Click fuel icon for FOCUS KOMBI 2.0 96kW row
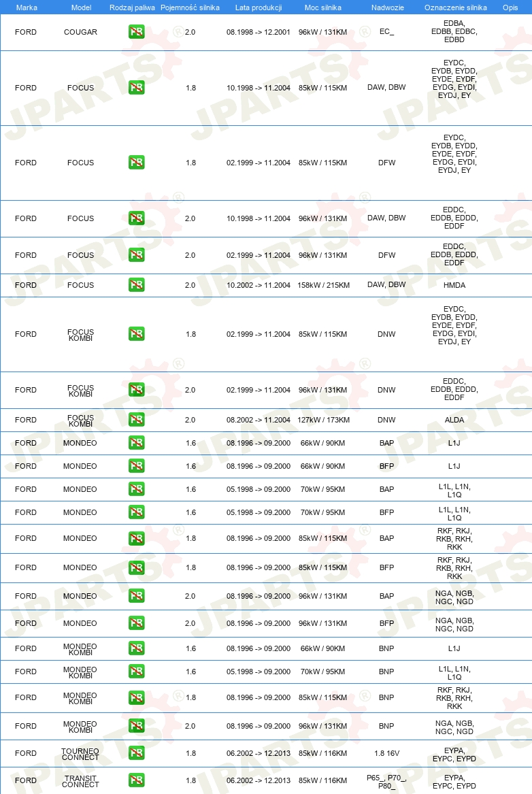The width and height of the screenshot is (532, 794). point(137,389)
